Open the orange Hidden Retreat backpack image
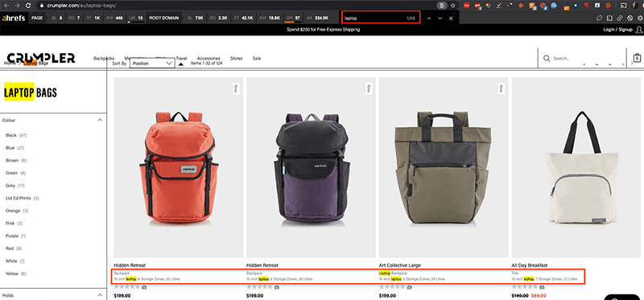This screenshot has width=644, height=300. pyautogui.click(x=178, y=167)
